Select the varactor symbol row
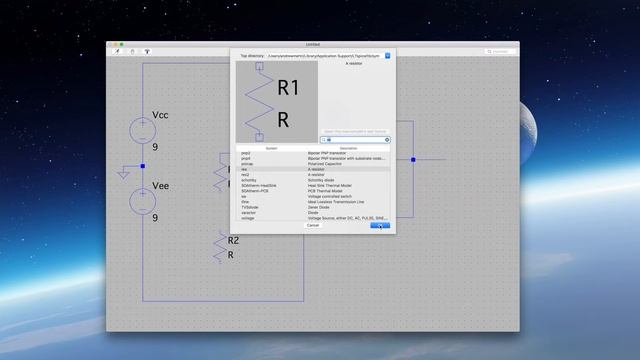 pos(313,213)
